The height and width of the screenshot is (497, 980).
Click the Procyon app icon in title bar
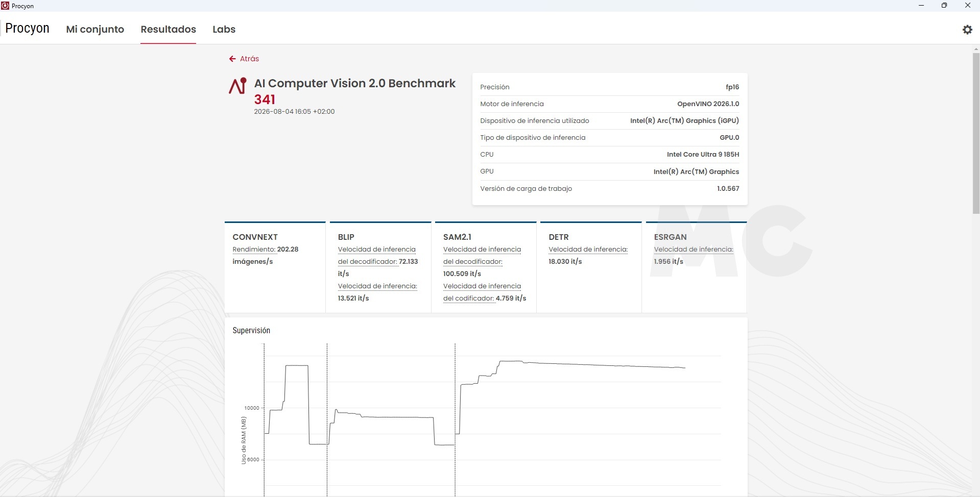(x=5, y=6)
